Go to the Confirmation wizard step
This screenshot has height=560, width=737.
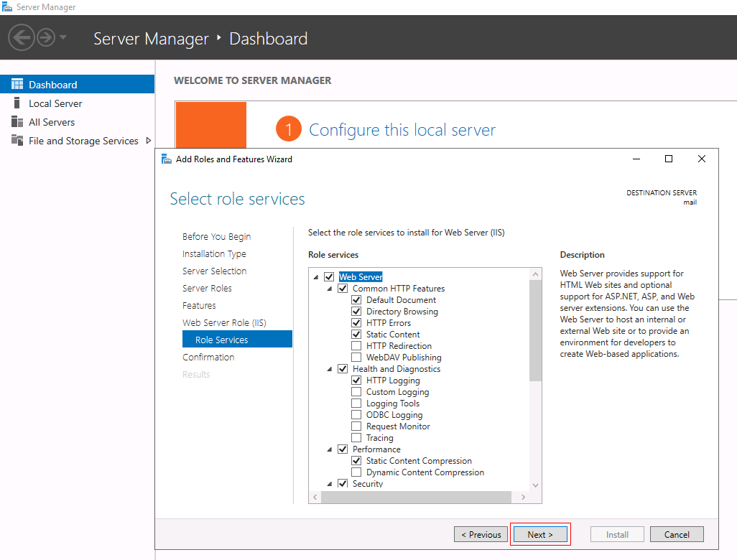[x=208, y=357]
